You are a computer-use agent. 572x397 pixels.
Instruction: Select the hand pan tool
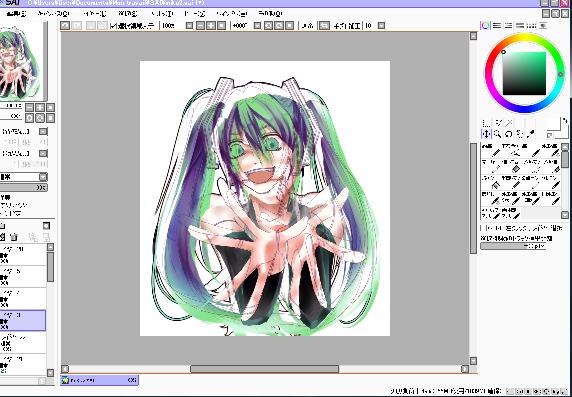pyautogui.click(x=520, y=134)
